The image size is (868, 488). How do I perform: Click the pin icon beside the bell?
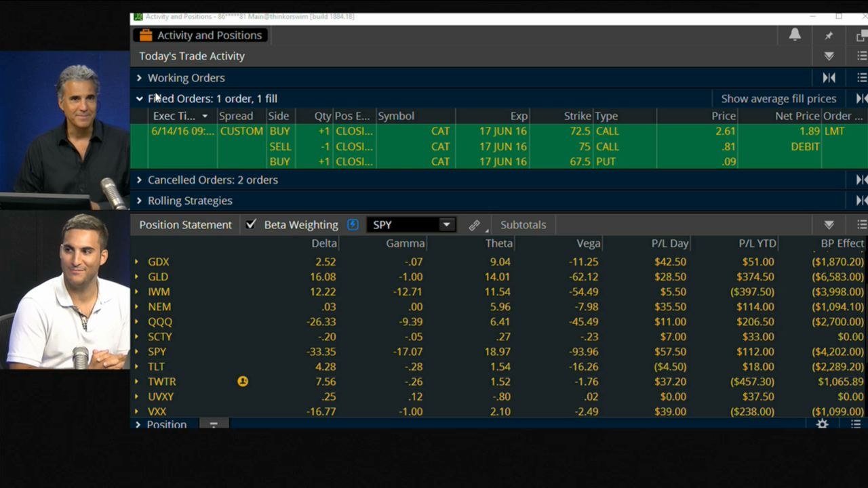tap(829, 35)
